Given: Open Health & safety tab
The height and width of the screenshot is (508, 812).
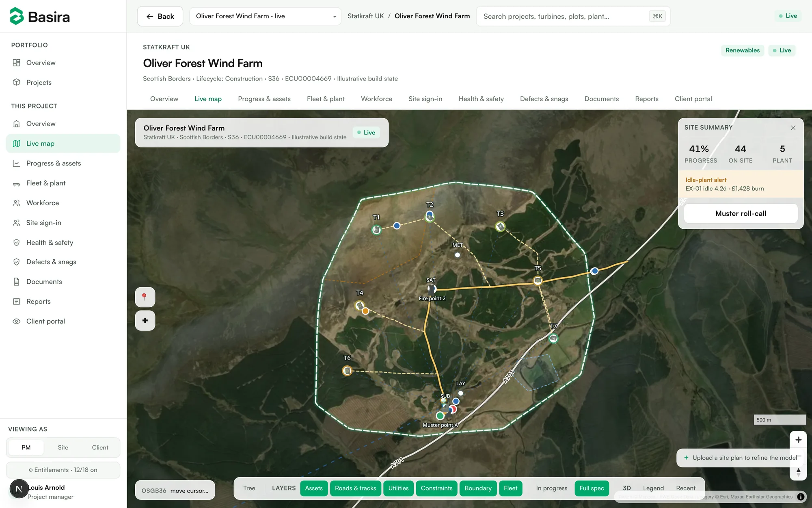Looking at the screenshot, I should (481, 99).
